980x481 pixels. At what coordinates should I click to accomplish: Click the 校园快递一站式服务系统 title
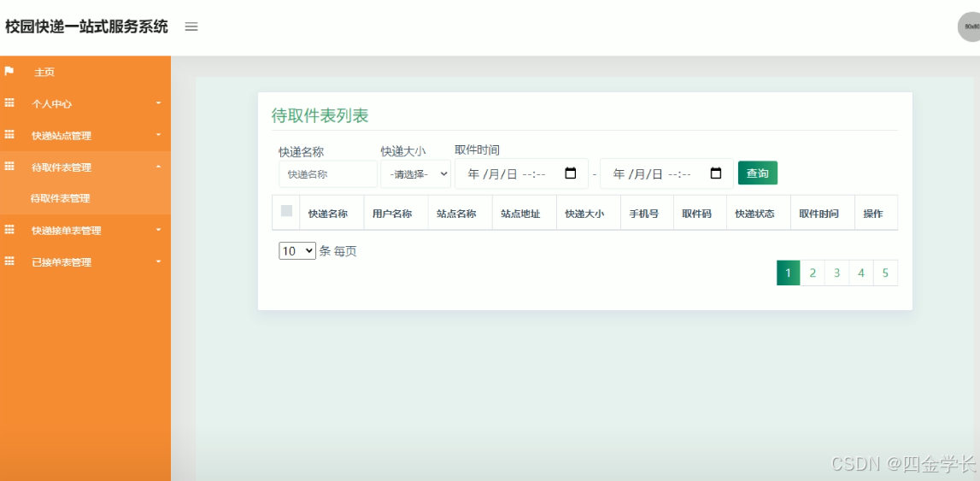[86, 26]
